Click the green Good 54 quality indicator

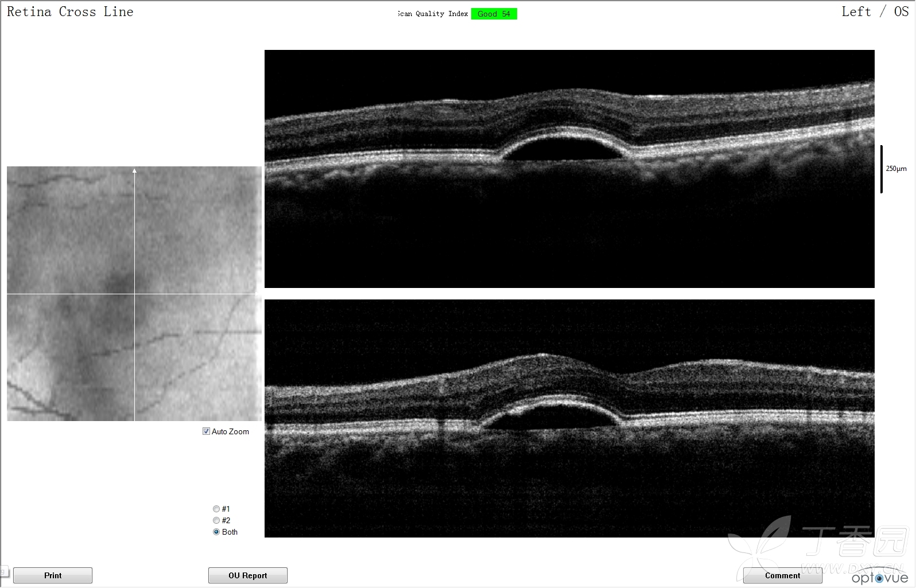click(x=494, y=14)
